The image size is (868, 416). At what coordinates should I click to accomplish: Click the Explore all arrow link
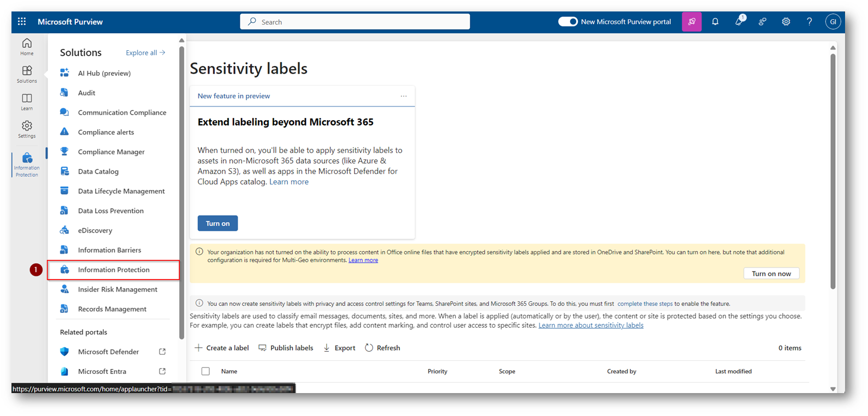coord(145,53)
